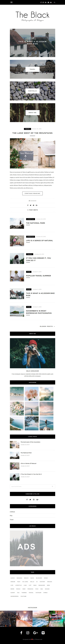Open the Travel featured banner
Screen dimensions: 65x644
click(32, 69)
